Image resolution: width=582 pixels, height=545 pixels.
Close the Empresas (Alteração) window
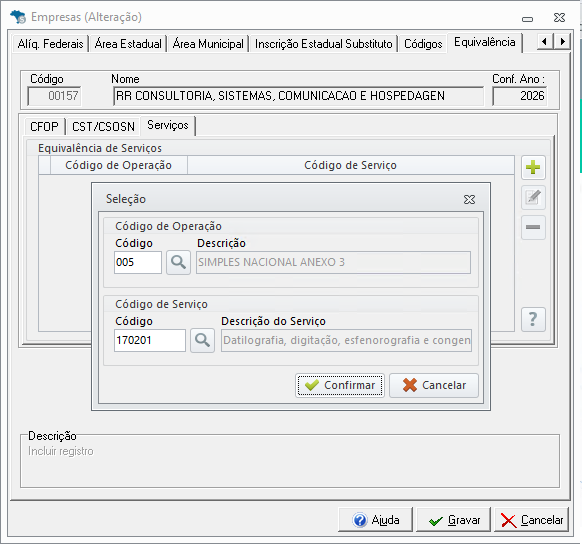(x=559, y=17)
